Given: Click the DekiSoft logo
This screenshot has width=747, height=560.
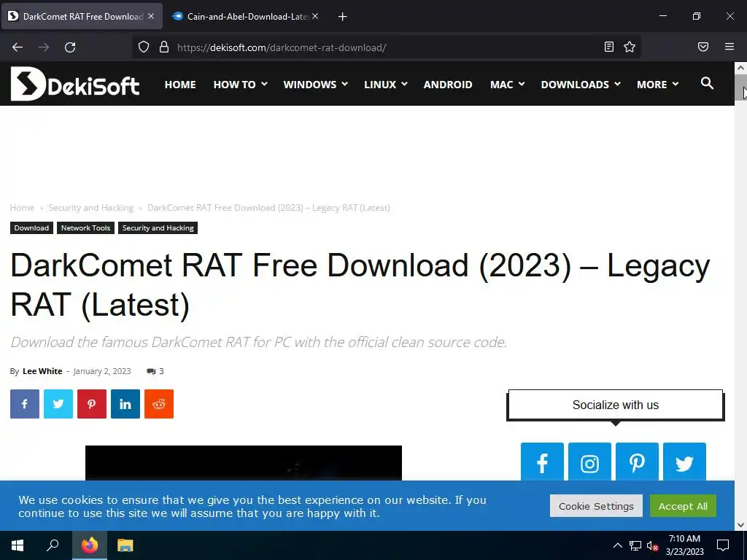Looking at the screenshot, I should click(x=75, y=84).
